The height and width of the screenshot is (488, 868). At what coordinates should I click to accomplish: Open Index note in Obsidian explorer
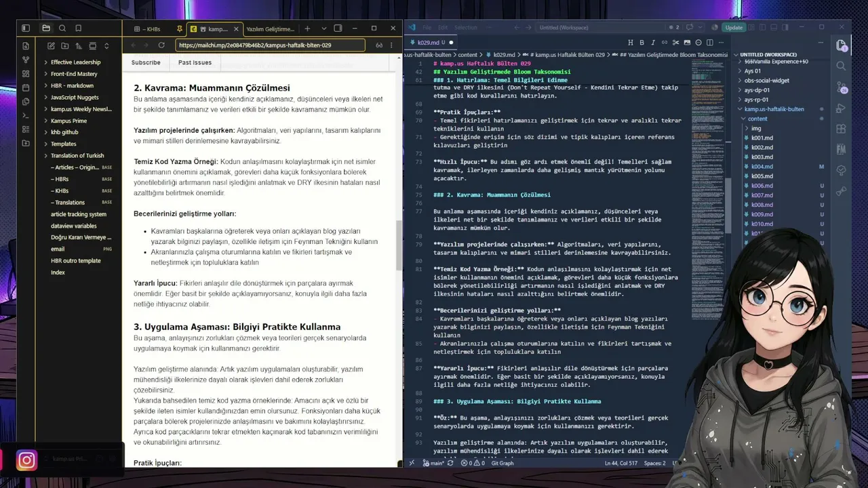[58, 272]
